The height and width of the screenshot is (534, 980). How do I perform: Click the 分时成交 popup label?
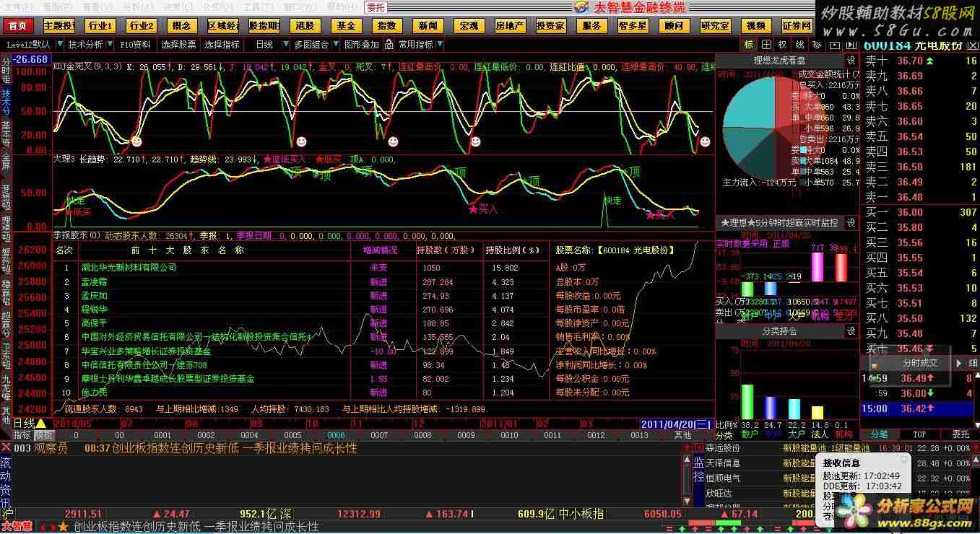coord(920,363)
